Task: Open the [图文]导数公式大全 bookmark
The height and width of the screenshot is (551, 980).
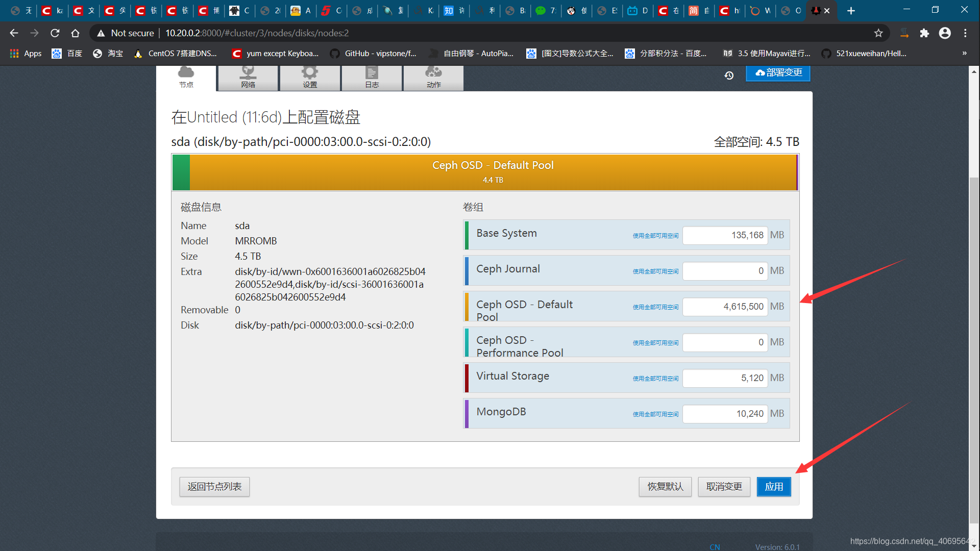Action: [x=570, y=54]
